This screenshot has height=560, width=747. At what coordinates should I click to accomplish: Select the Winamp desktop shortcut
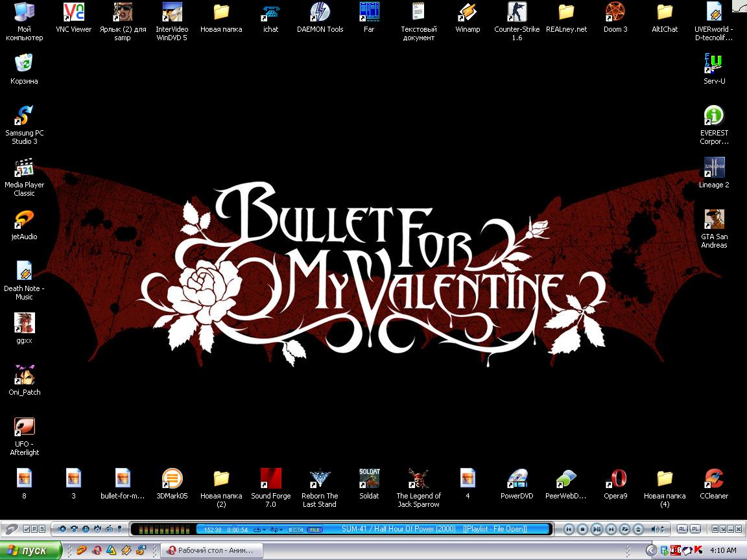[468, 18]
